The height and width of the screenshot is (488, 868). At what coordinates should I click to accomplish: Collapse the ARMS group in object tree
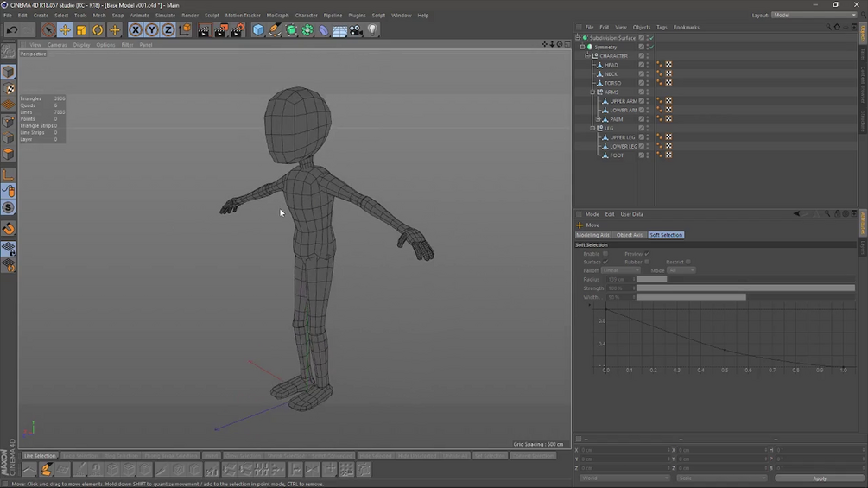pos(592,92)
